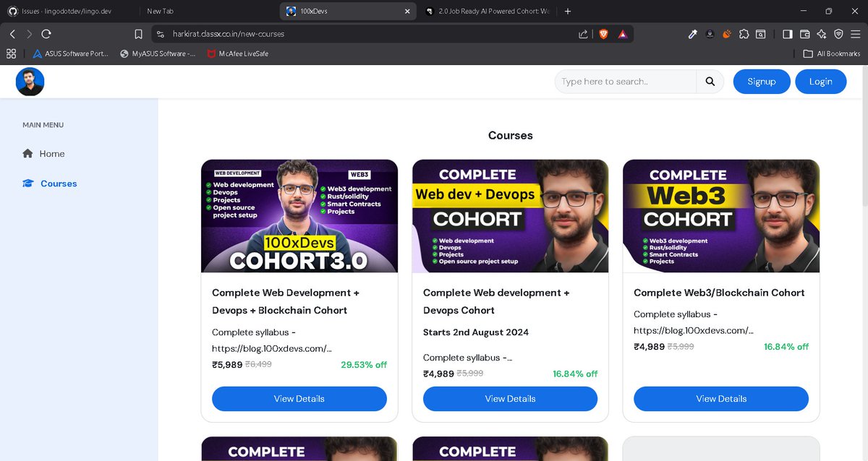Click the 'Type here to search' field
The image size is (868, 461).
[x=626, y=82]
